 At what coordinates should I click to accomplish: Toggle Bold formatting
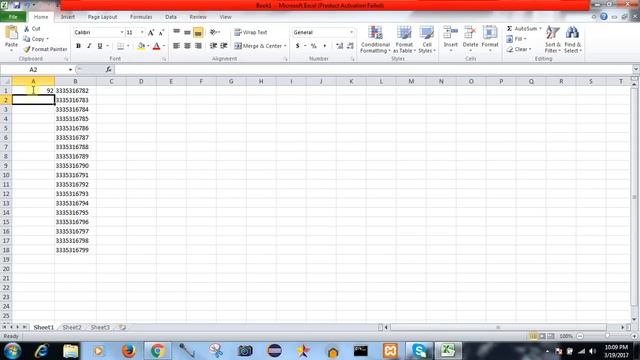point(78,46)
